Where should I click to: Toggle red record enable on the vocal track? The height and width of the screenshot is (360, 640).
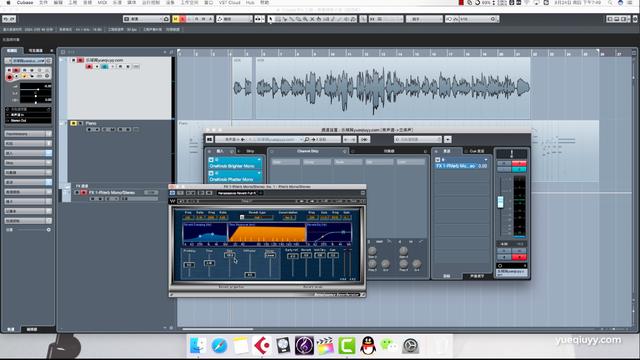coord(89,67)
